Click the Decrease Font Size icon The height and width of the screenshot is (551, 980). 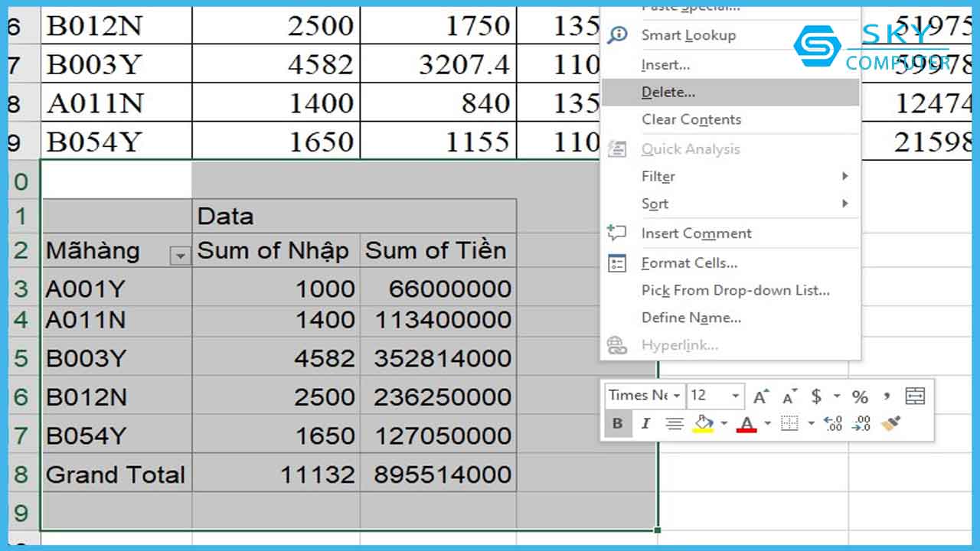click(789, 396)
